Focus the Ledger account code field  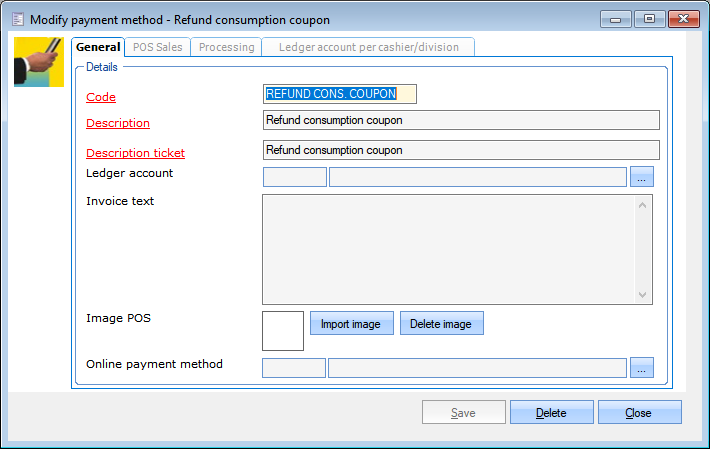tap(294, 177)
